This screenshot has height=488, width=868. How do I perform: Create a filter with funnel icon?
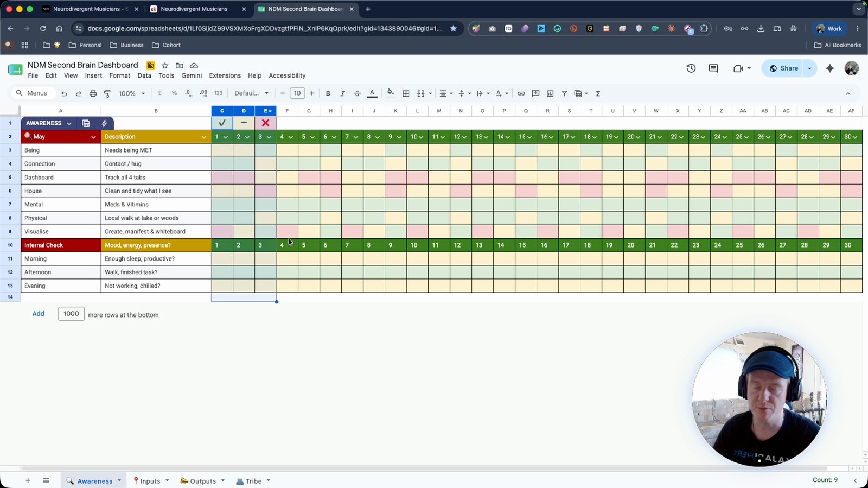[564, 93]
